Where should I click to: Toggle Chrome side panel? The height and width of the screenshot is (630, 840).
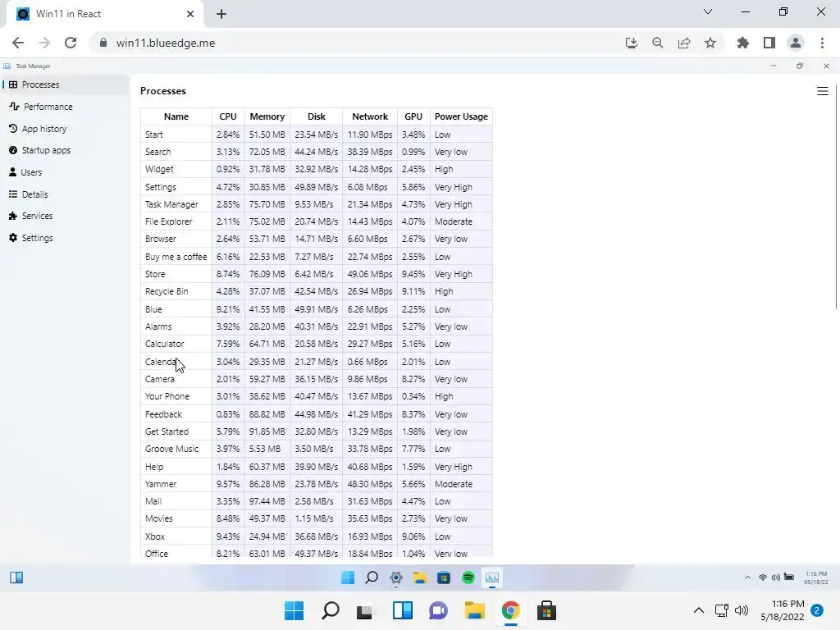tap(769, 43)
